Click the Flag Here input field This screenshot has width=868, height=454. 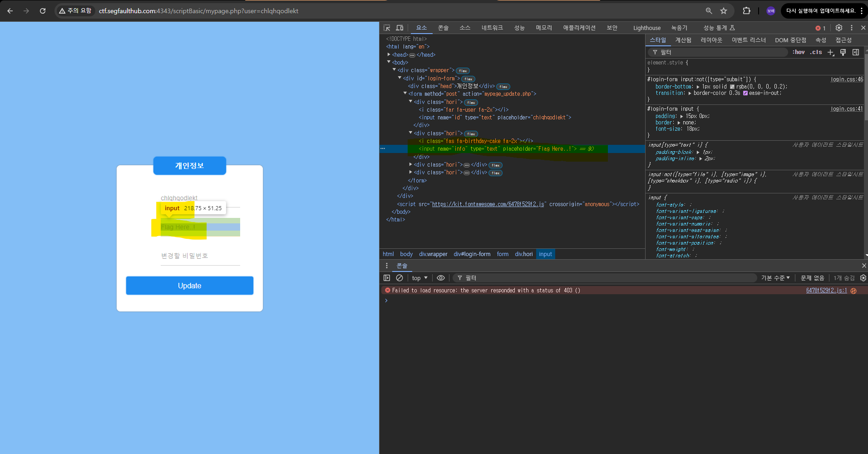[200, 227]
